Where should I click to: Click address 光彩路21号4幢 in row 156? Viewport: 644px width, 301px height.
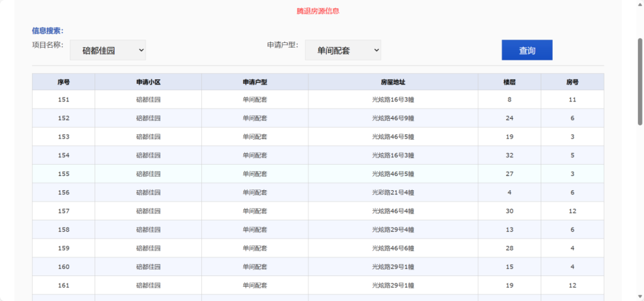[393, 192]
